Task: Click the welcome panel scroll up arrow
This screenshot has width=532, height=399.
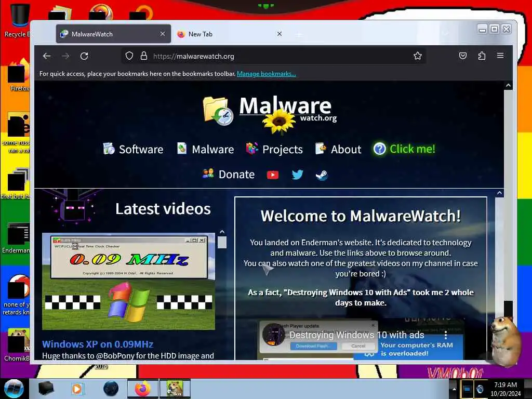Action: pyautogui.click(x=499, y=193)
